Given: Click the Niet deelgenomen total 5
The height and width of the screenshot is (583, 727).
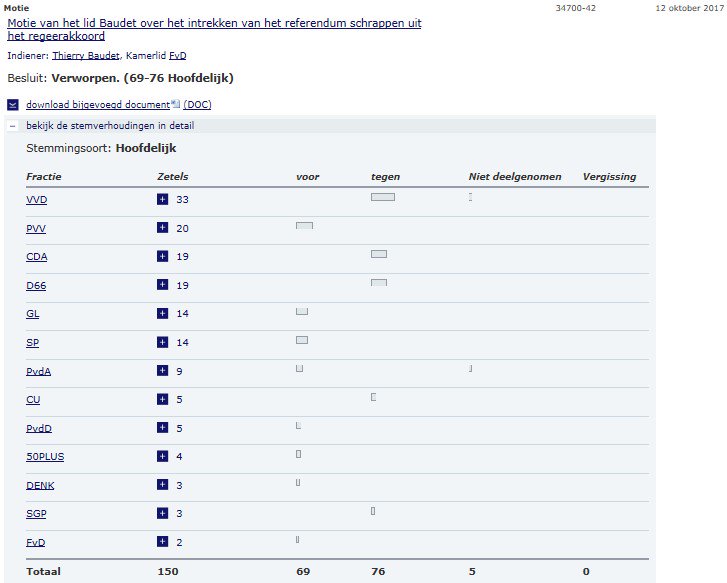Looking at the screenshot, I should 472,571.
